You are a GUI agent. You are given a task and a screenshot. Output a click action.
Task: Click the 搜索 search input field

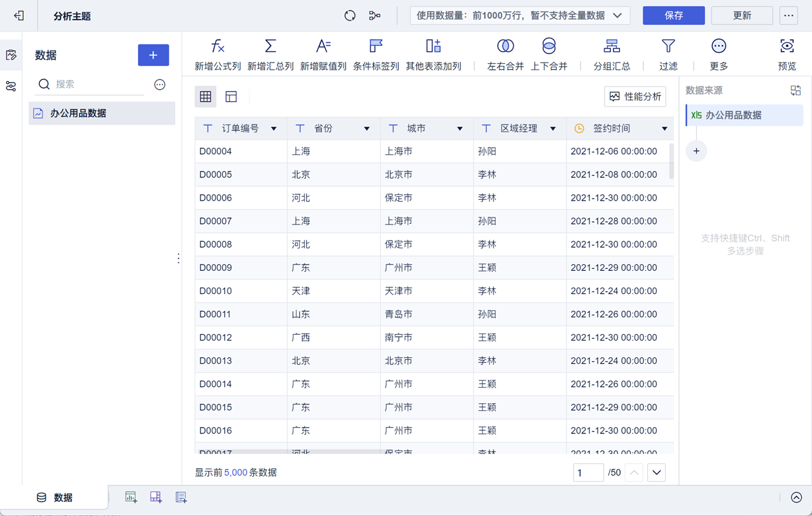pos(97,84)
